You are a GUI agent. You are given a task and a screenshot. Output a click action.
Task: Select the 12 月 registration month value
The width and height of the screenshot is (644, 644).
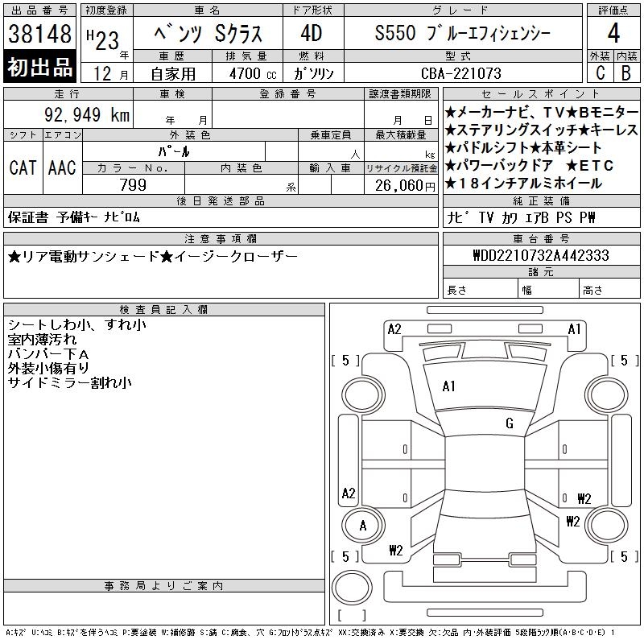[110, 74]
